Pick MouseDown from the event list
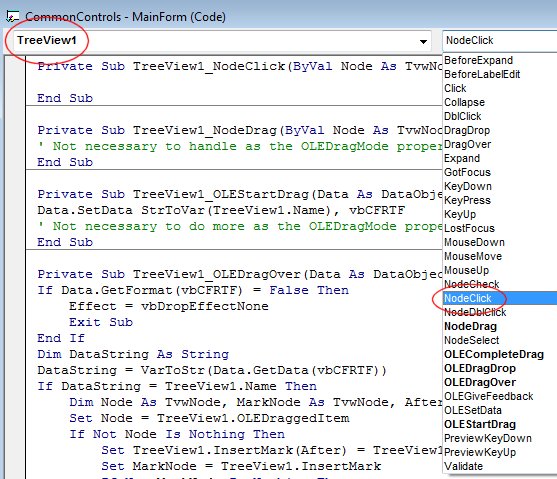The width and height of the screenshot is (557, 479). click(474, 242)
